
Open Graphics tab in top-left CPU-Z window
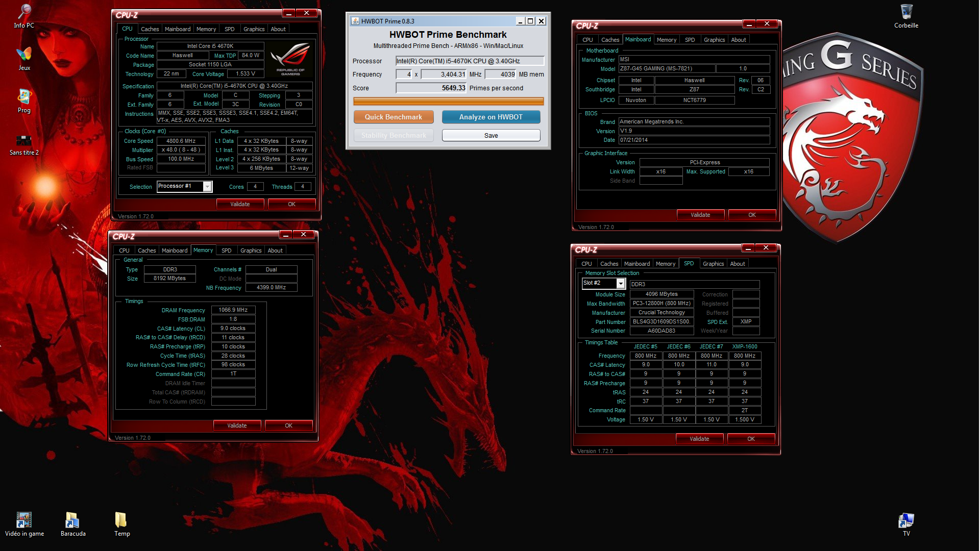click(254, 29)
